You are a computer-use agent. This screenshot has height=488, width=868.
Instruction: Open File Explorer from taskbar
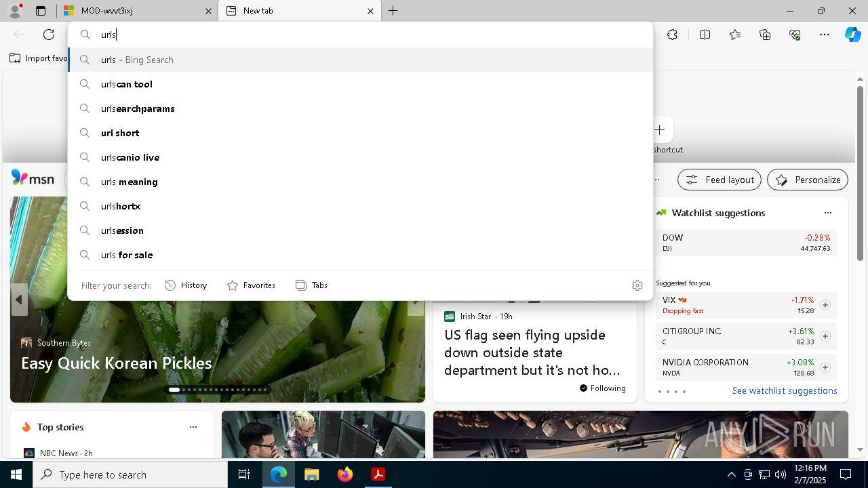click(311, 474)
